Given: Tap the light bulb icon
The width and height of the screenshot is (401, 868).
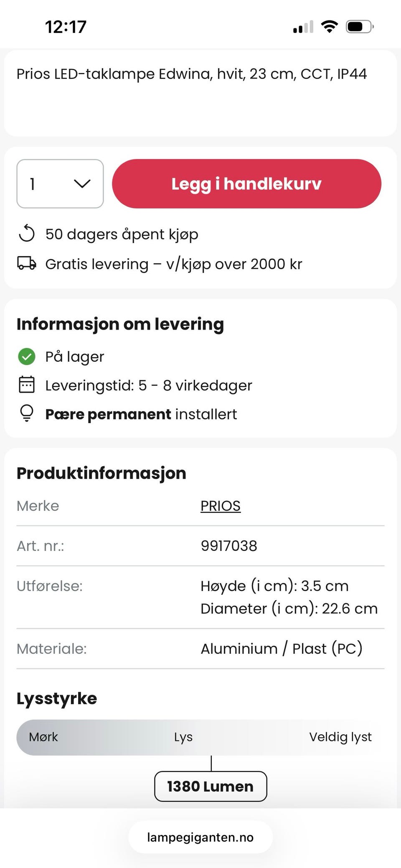Looking at the screenshot, I should point(27,413).
